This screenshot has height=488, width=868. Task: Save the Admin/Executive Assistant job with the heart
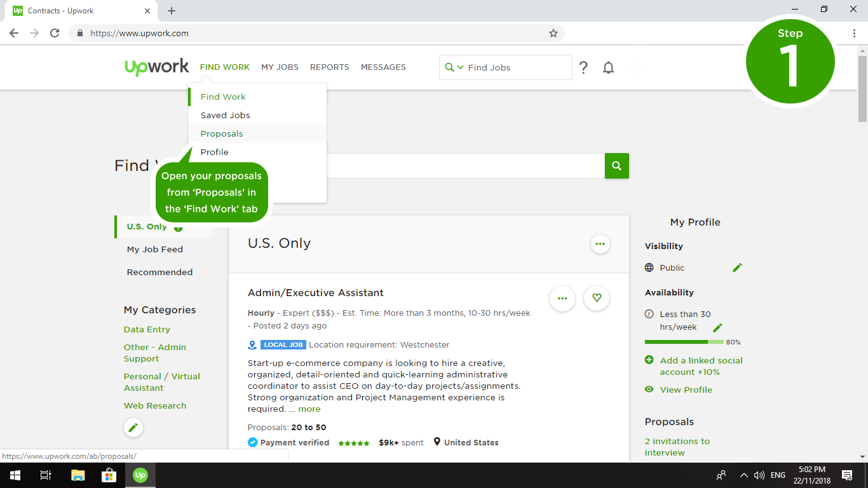(596, 298)
